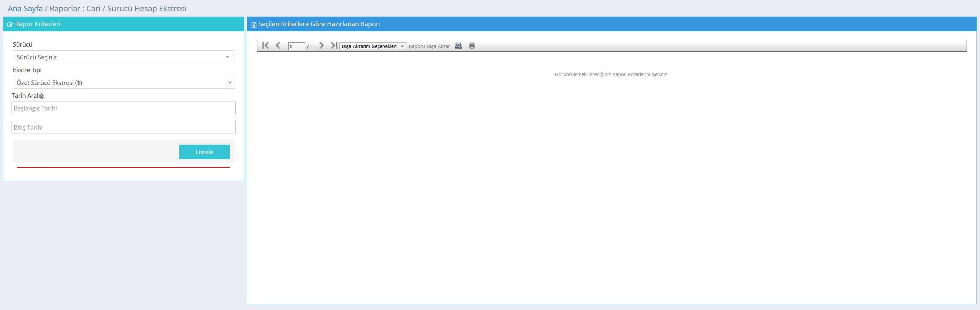This screenshot has height=310, width=980.
Task: Go to next report page arrow
Action: (x=322, y=46)
